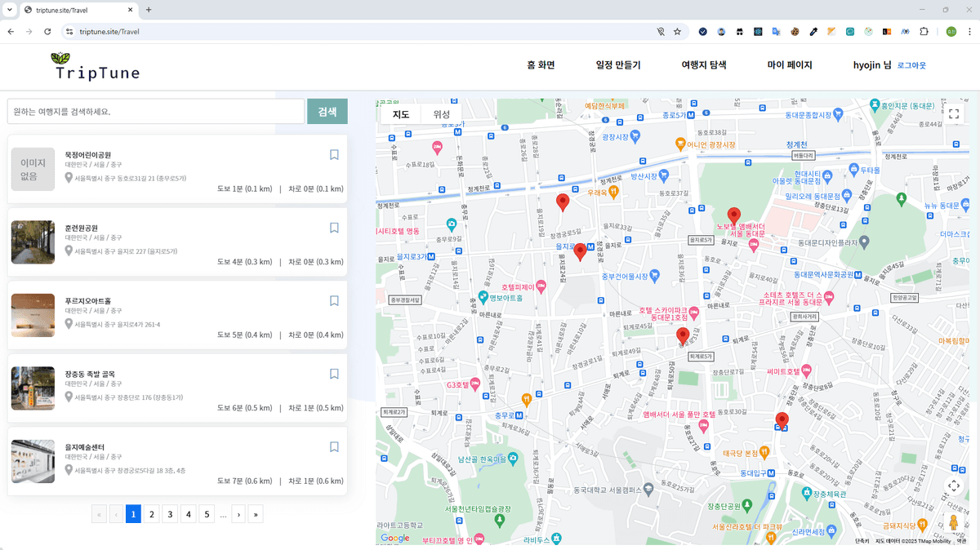Viewport: 980px width, 550px height.
Task: Click the map fullscreen icon
Action: [953, 114]
